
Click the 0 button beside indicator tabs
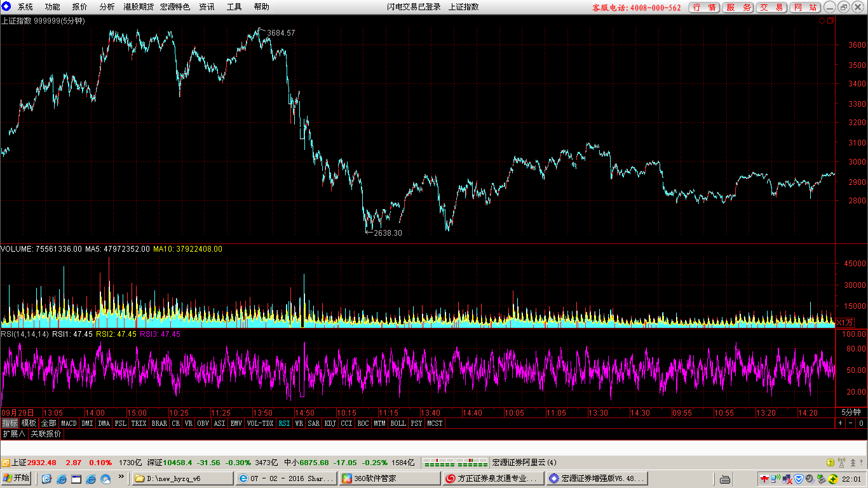tap(861, 423)
